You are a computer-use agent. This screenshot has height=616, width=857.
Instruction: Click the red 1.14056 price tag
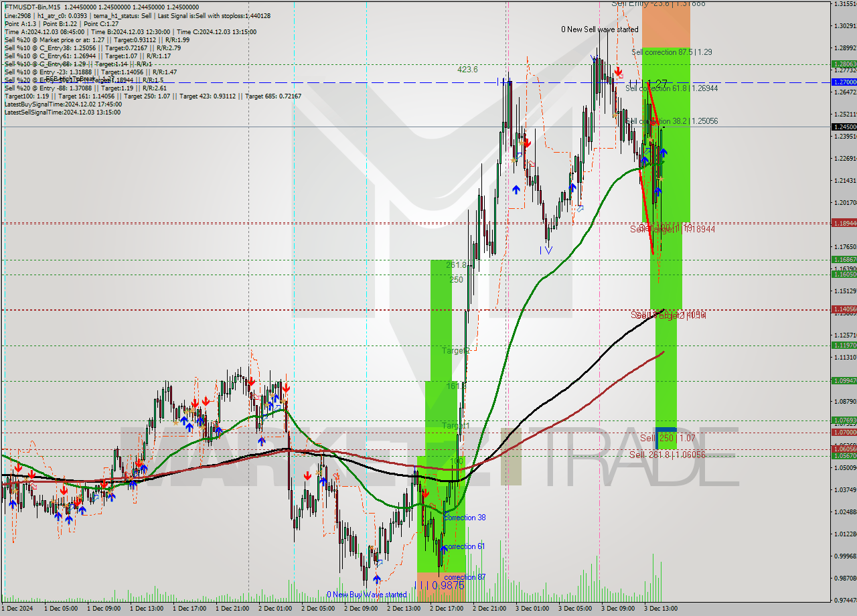coord(844,309)
